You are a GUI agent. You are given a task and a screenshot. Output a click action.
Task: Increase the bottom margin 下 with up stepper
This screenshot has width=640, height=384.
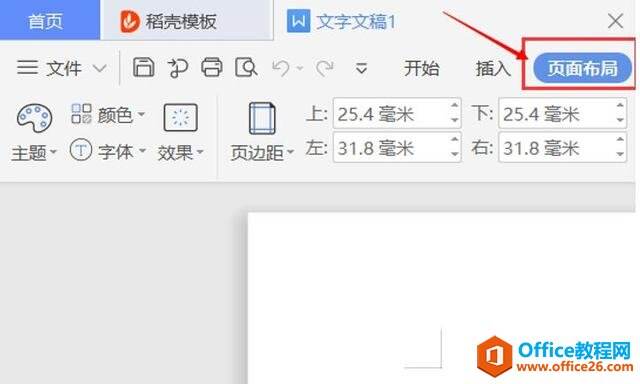pyautogui.click(x=620, y=106)
